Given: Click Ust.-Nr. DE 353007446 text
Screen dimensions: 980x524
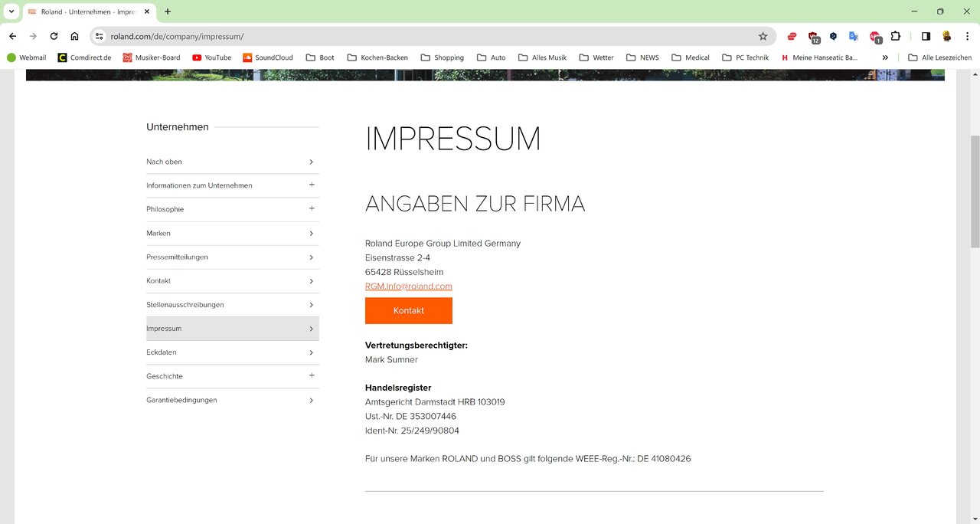Looking at the screenshot, I should click(410, 416).
